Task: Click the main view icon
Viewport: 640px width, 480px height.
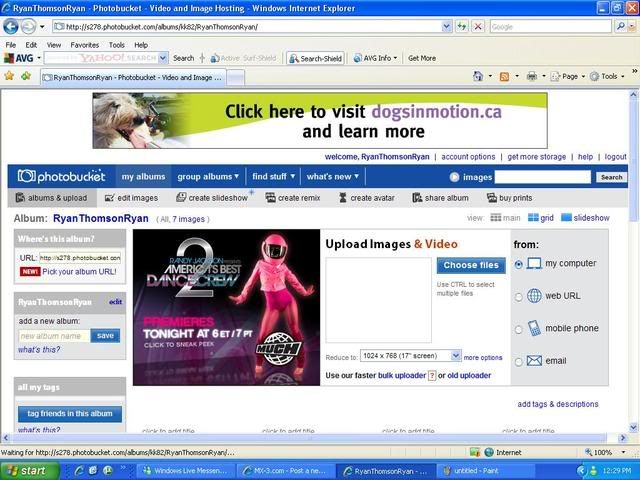Action: pyautogui.click(x=496, y=218)
